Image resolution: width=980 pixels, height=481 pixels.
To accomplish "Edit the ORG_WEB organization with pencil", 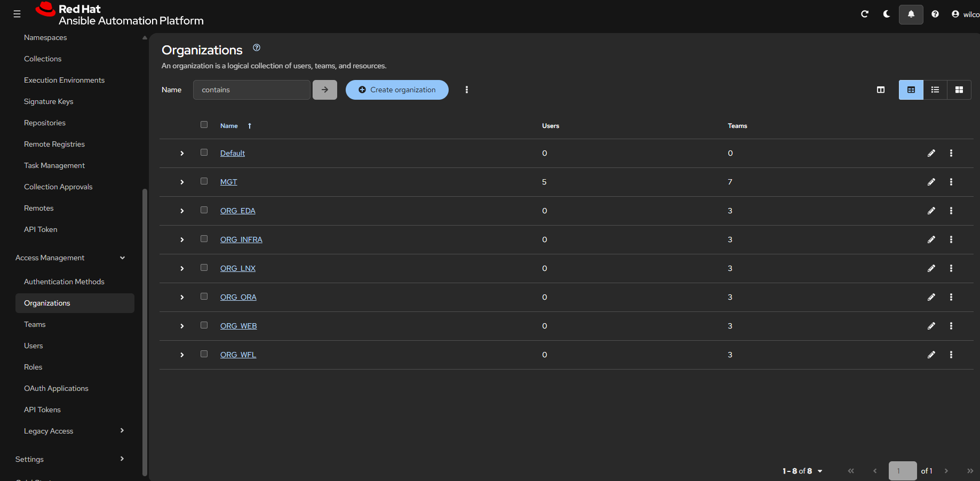I will tap(931, 326).
